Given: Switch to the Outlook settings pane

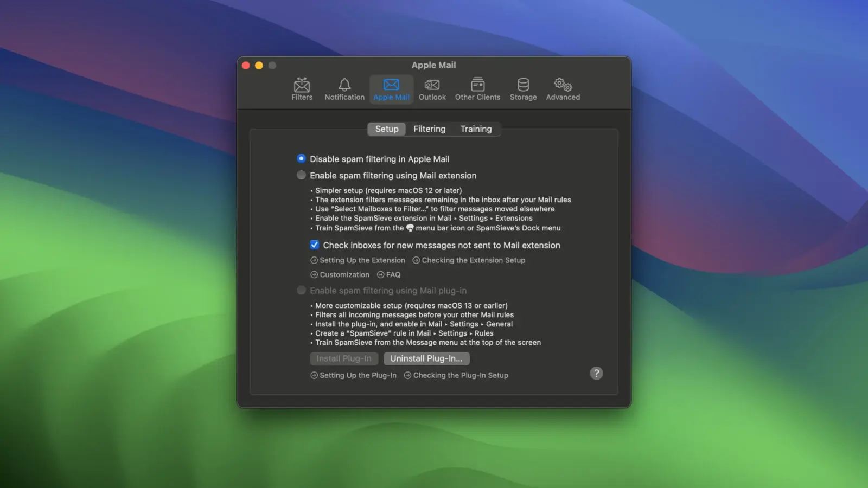Looking at the screenshot, I should coord(432,89).
